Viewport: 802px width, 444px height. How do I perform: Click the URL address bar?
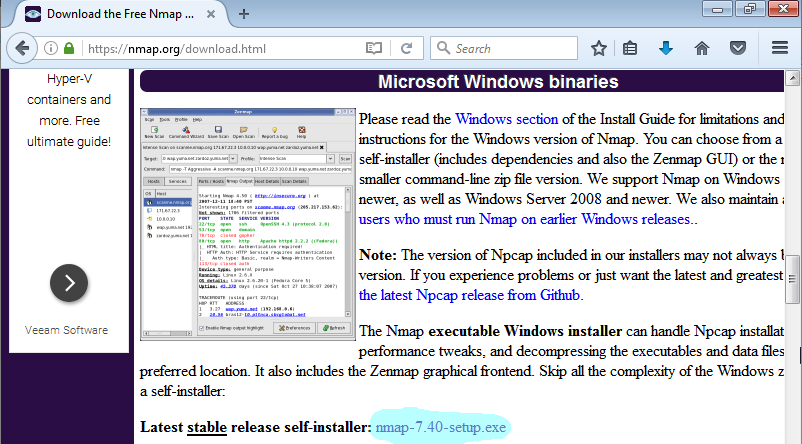[x=225, y=49]
